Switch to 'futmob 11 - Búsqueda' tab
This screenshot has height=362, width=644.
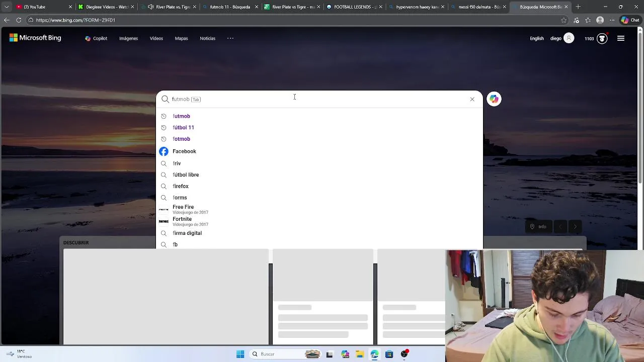point(230,7)
